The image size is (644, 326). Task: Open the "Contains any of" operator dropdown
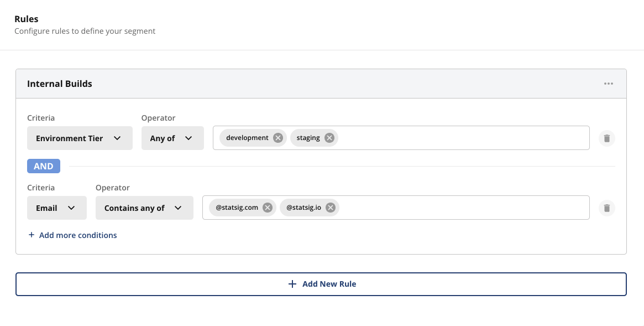144,208
